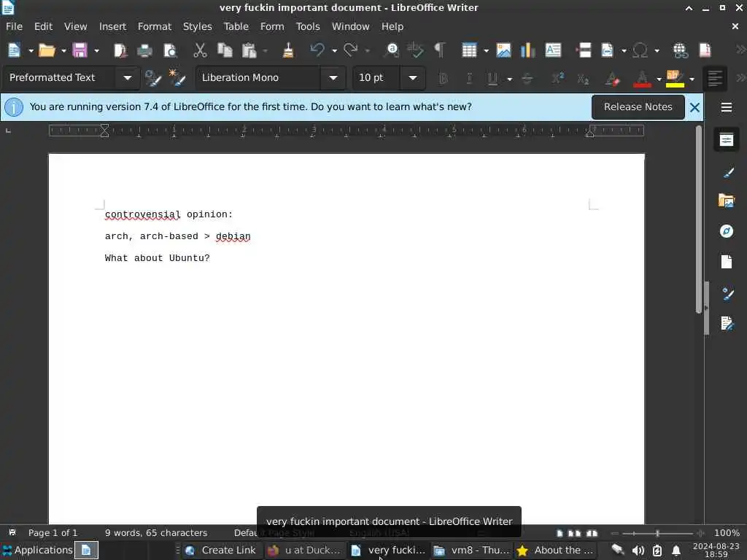Print the document via printer icon
Viewport: 747px width, 560px height.
coord(145,50)
